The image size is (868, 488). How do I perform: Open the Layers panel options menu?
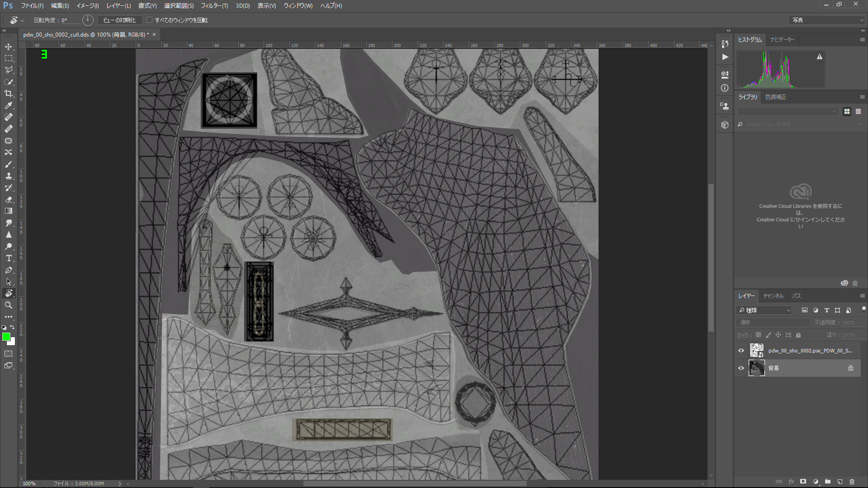click(862, 296)
